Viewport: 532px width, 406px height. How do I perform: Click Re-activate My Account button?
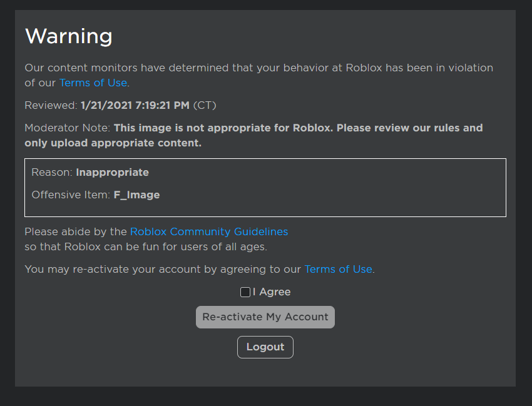point(265,317)
